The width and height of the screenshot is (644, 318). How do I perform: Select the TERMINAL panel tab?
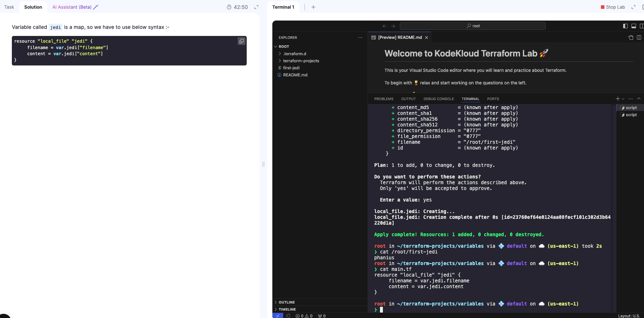point(470,99)
